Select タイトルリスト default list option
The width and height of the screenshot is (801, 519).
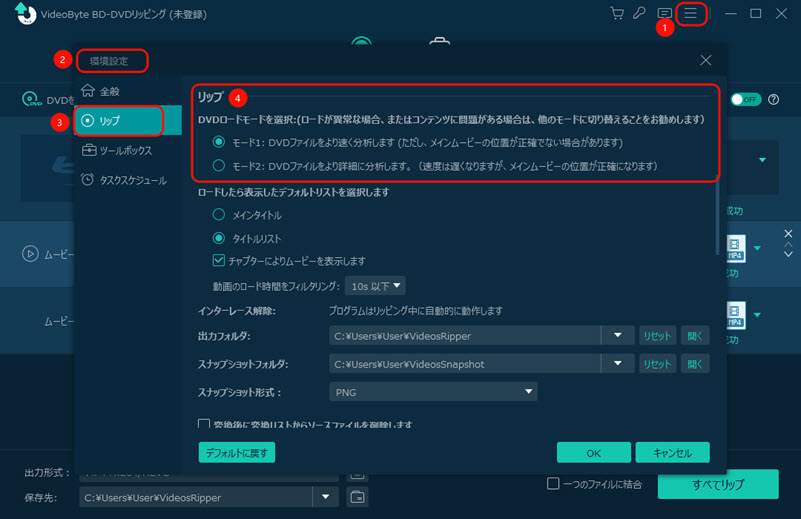click(219, 238)
